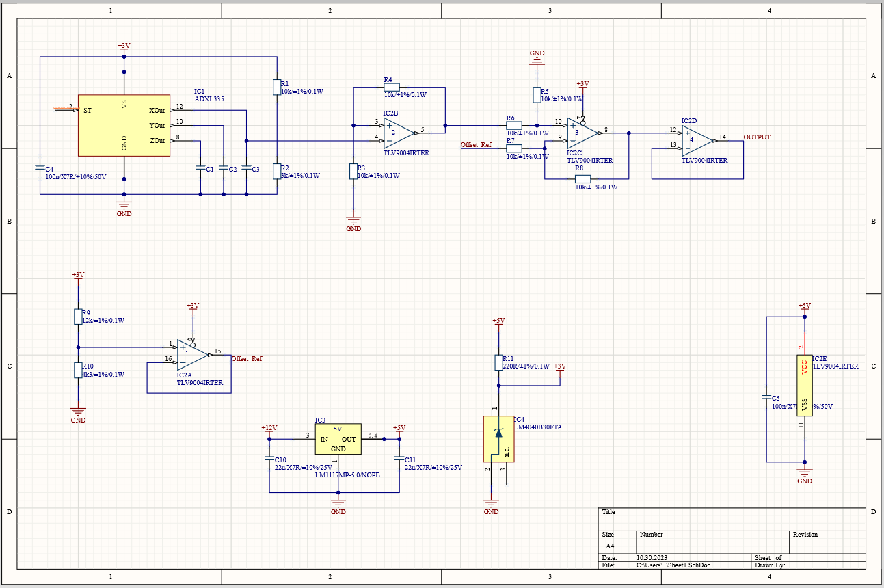884x588 pixels.
Task: Select the Offset_Ref net label near R7
Action: [478, 144]
